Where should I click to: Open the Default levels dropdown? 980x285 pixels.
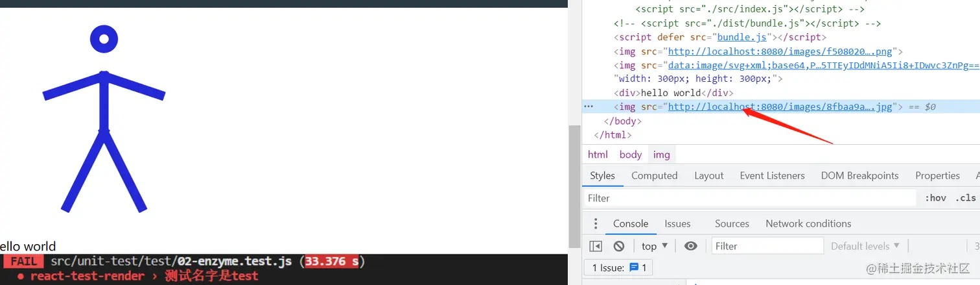coord(865,246)
